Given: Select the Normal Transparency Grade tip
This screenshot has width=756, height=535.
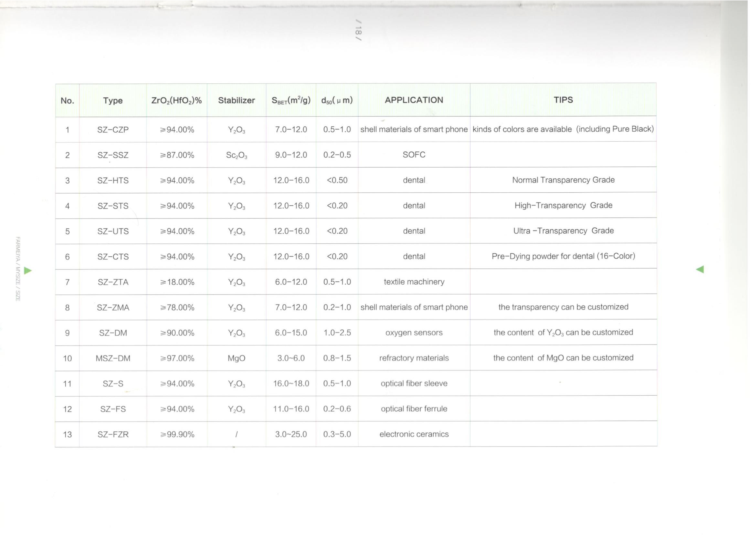Looking at the screenshot, I should click(563, 180).
